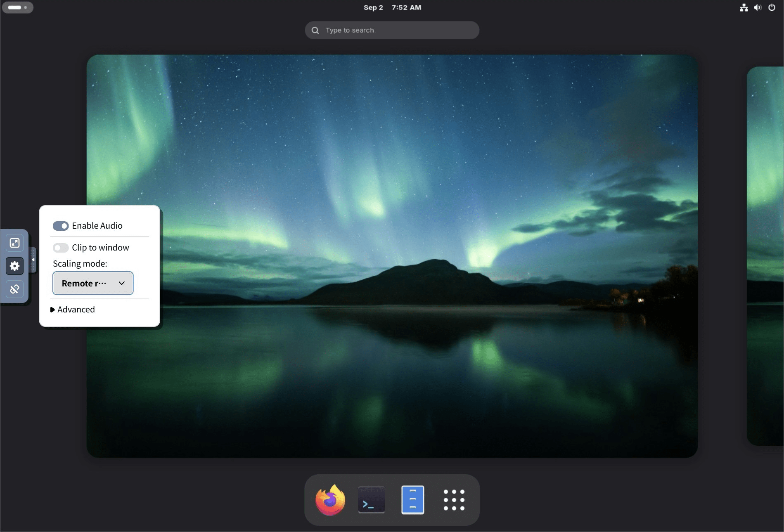Toggle the Enable Audio switch

60,226
